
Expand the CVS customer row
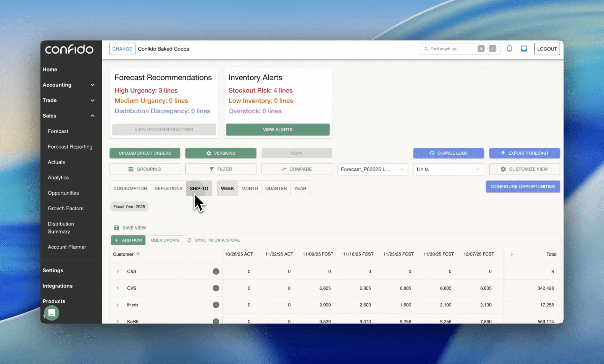[118, 288]
